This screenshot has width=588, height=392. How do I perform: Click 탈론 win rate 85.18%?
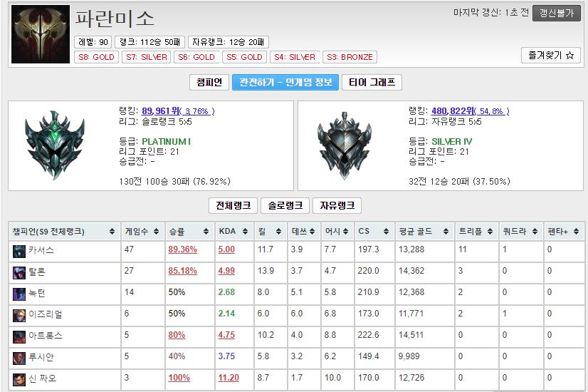click(183, 271)
